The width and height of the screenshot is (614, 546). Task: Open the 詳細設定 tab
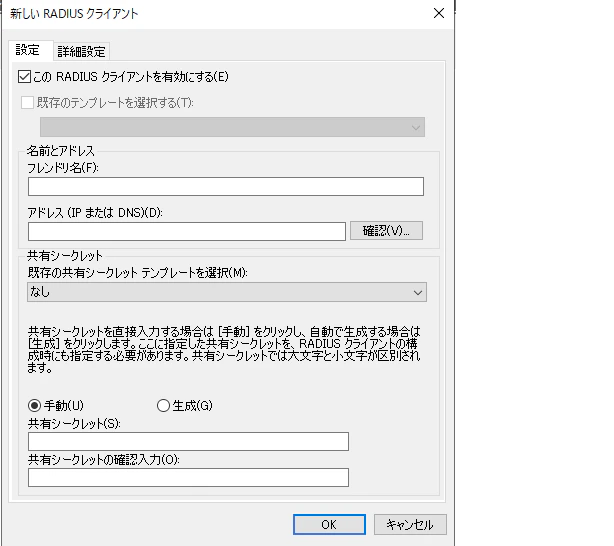tap(81, 52)
